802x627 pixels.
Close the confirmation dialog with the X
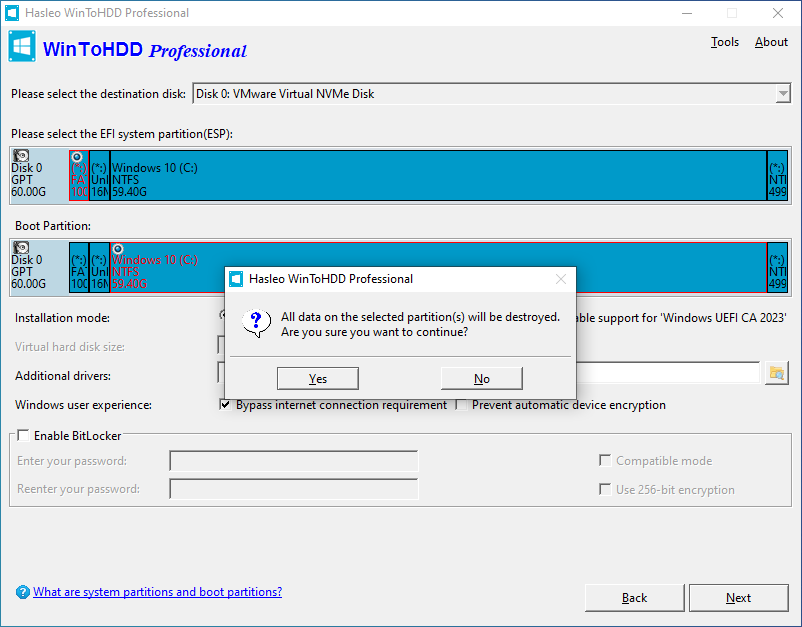pyautogui.click(x=561, y=279)
